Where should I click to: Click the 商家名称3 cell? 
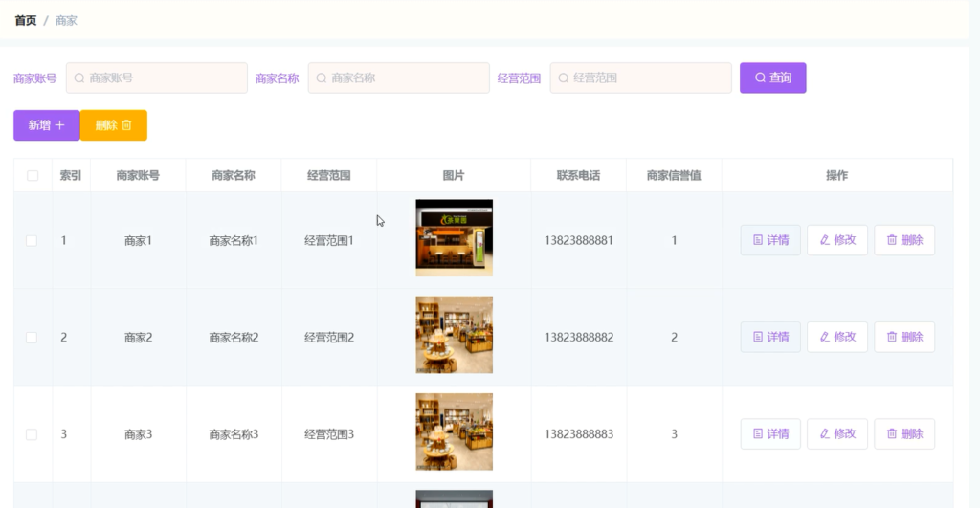(234, 434)
